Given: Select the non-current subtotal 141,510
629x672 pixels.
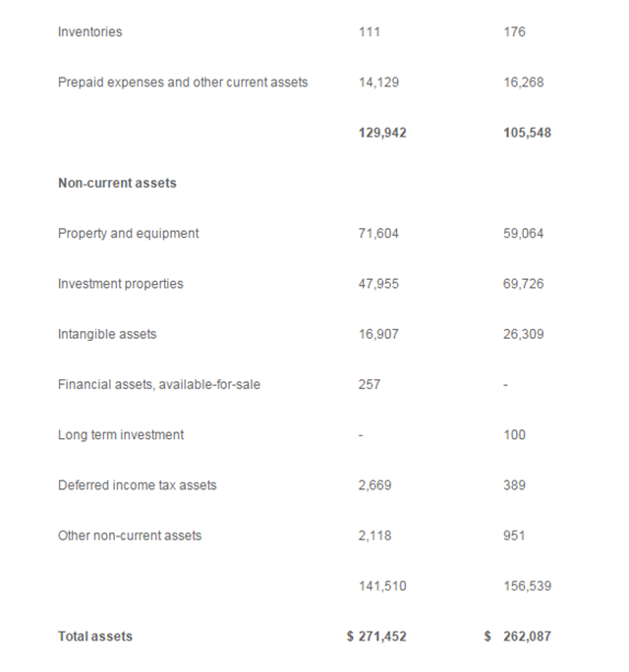Looking at the screenshot, I should [x=383, y=587].
